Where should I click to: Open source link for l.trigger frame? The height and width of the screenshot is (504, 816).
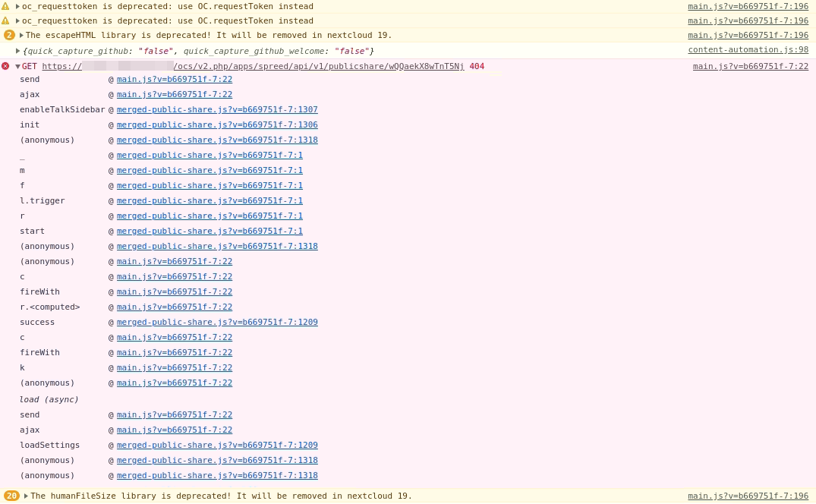coord(210,201)
